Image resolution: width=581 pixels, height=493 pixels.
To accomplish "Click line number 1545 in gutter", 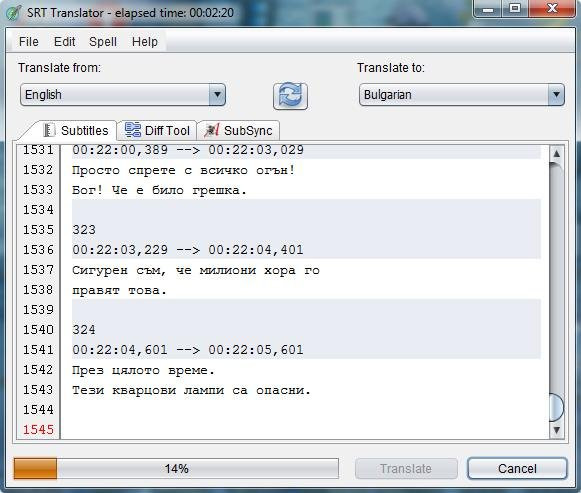I will [x=39, y=430].
